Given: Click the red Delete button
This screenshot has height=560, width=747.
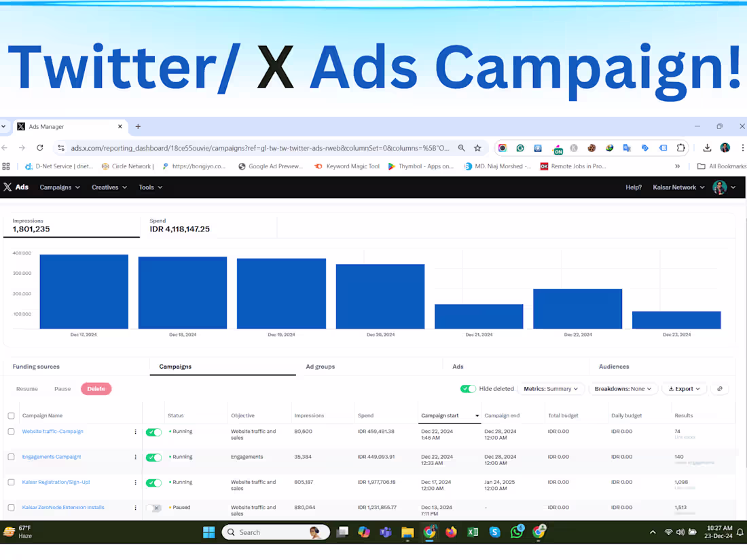Looking at the screenshot, I should coord(96,389).
